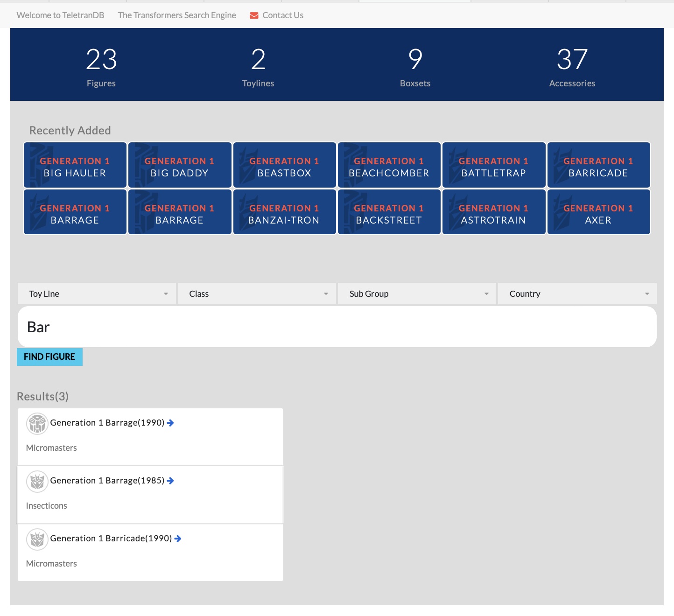Open the Contact Us link

[x=282, y=15]
